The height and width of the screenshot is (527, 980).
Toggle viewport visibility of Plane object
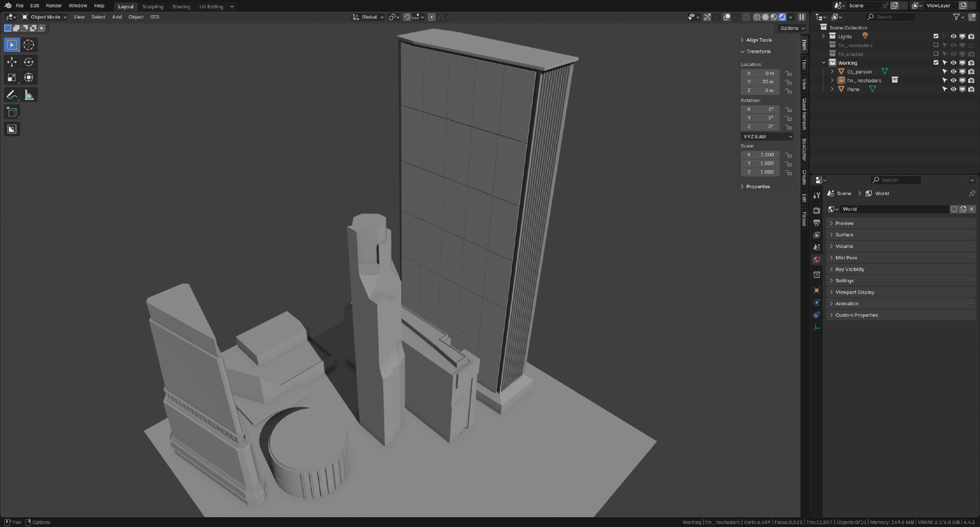pos(954,89)
